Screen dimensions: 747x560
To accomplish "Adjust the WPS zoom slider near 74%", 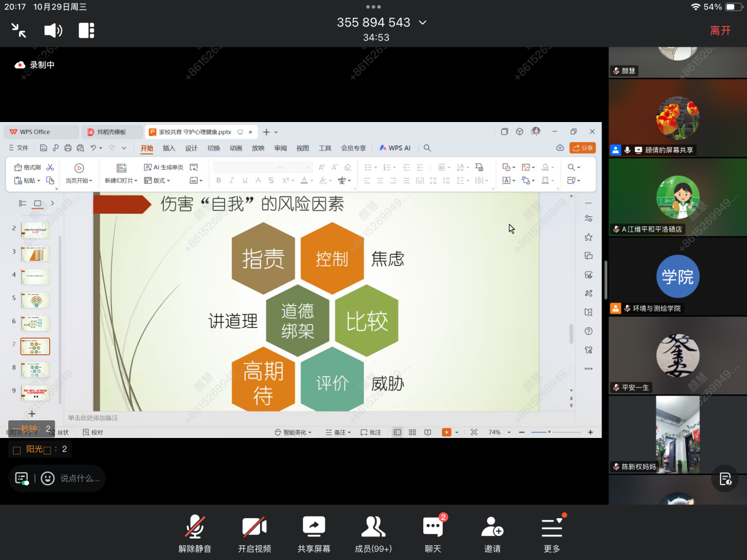I will coord(549,432).
